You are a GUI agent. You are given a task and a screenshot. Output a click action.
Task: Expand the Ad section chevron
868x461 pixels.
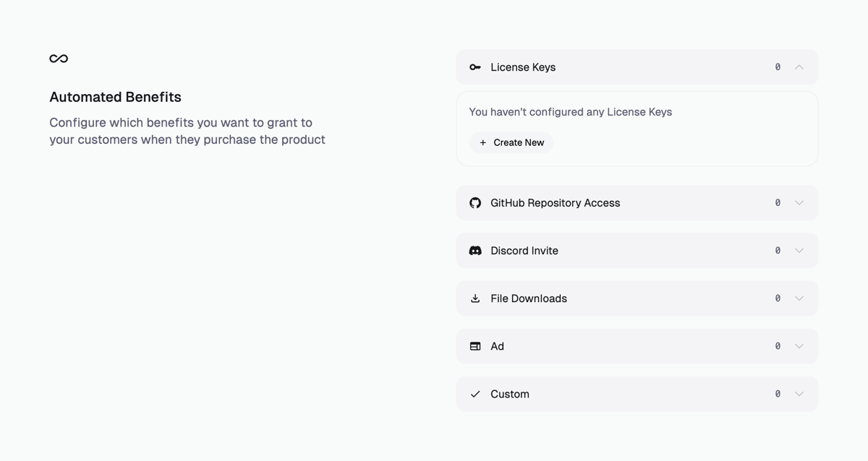pyautogui.click(x=799, y=346)
